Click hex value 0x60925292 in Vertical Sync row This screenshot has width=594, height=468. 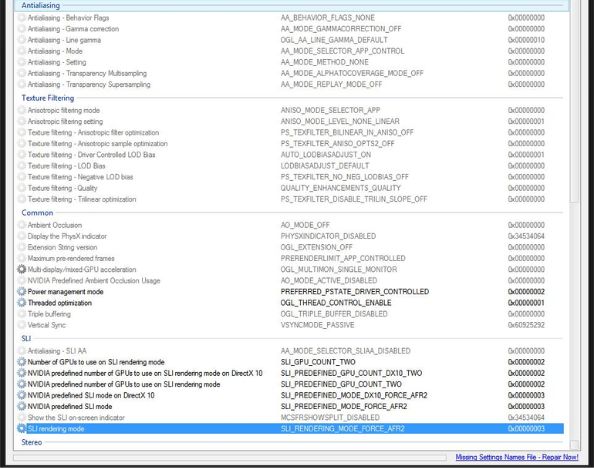526,325
